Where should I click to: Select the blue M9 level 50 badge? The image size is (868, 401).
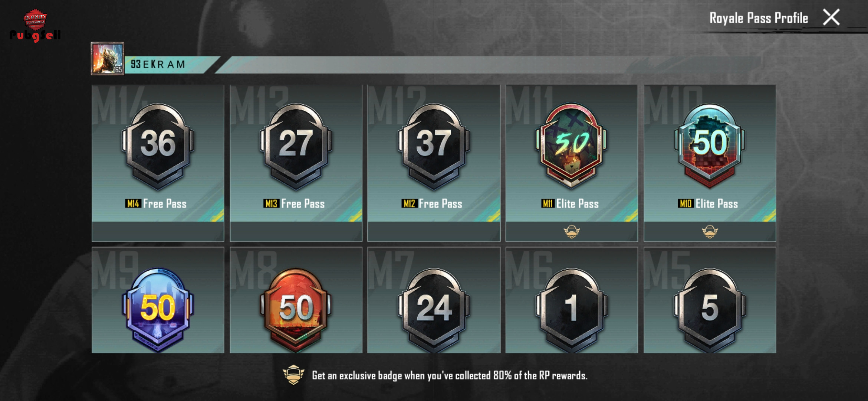pos(158,309)
